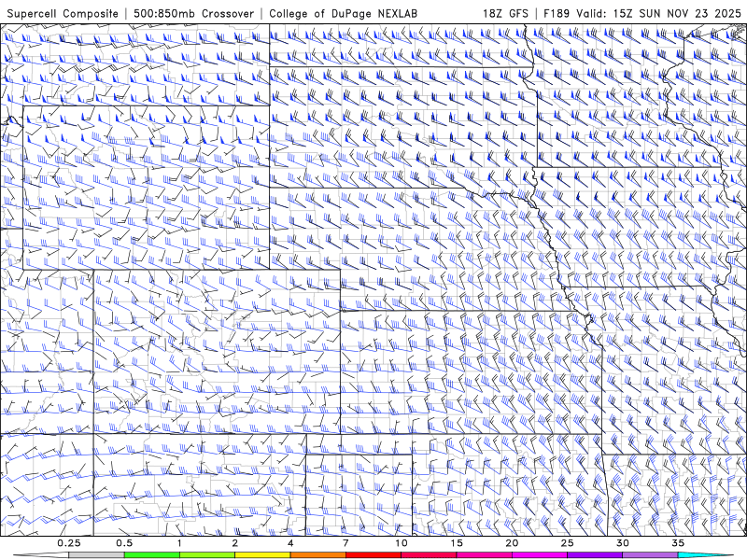Click the legend value 1
This screenshot has width=747, height=560.
pos(179,543)
